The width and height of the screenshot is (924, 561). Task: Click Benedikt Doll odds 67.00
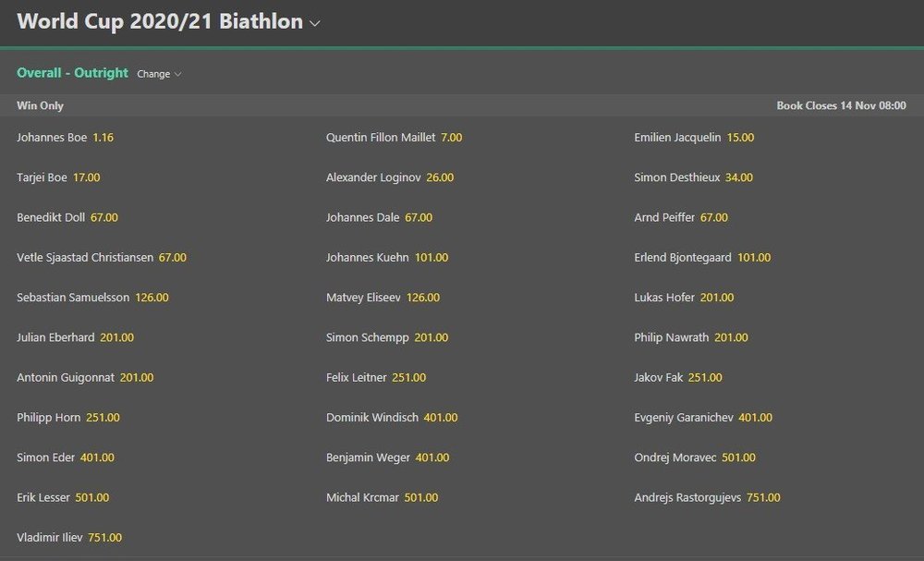pos(104,218)
